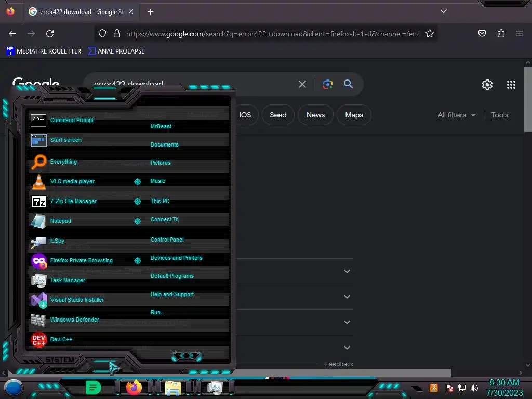Expand the first related question chevron
This screenshot has height=399, width=532.
coord(347,271)
